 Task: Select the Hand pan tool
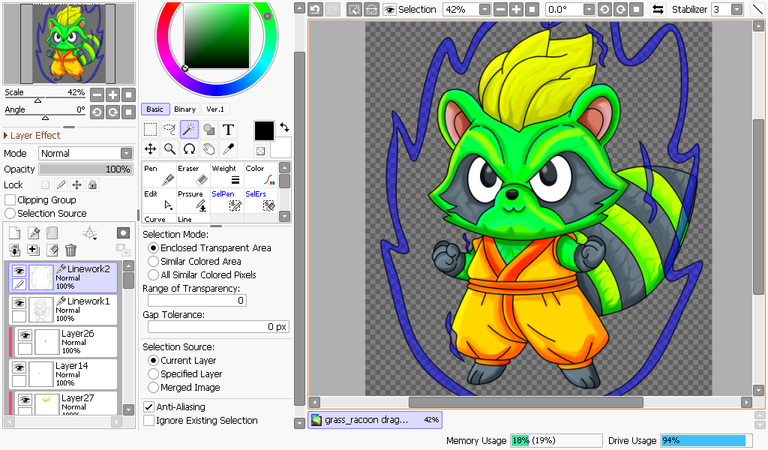pos(209,149)
